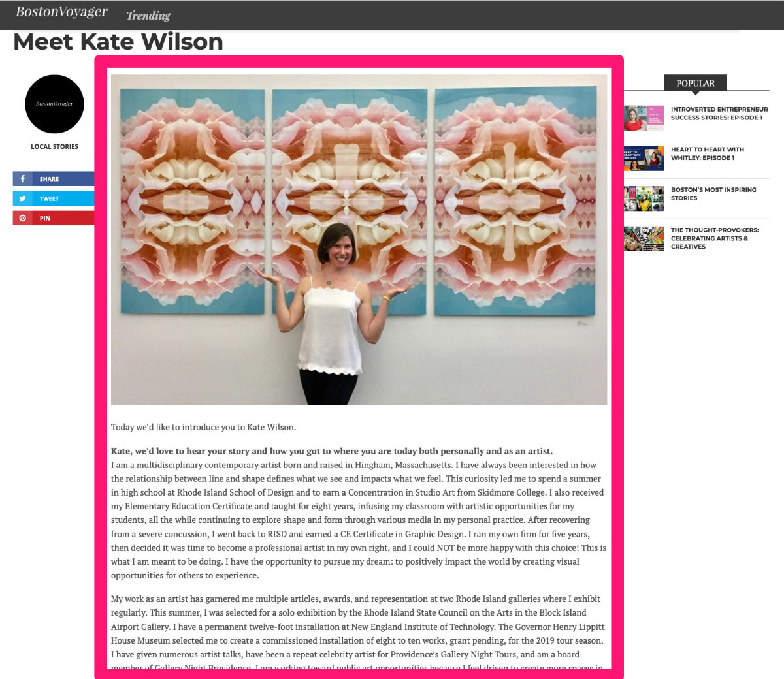Open Heart to Heart with Whitley link
This screenshot has width=784, height=679.
click(x=708, y=153)
